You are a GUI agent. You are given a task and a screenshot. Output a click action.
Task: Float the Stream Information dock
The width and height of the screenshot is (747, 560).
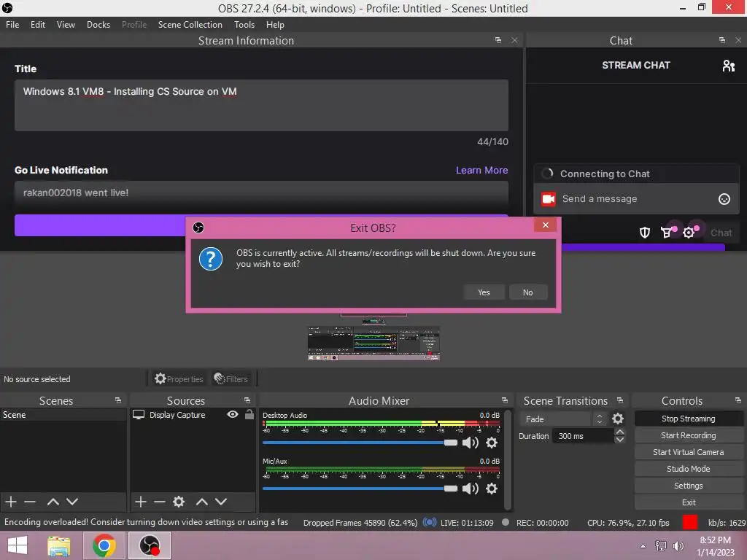(498, 41)
